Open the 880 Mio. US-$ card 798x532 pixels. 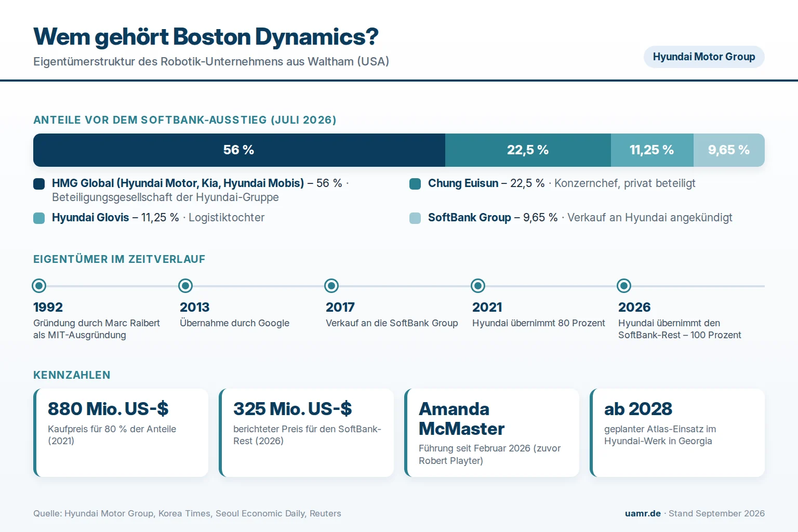(x=121, y=433)
